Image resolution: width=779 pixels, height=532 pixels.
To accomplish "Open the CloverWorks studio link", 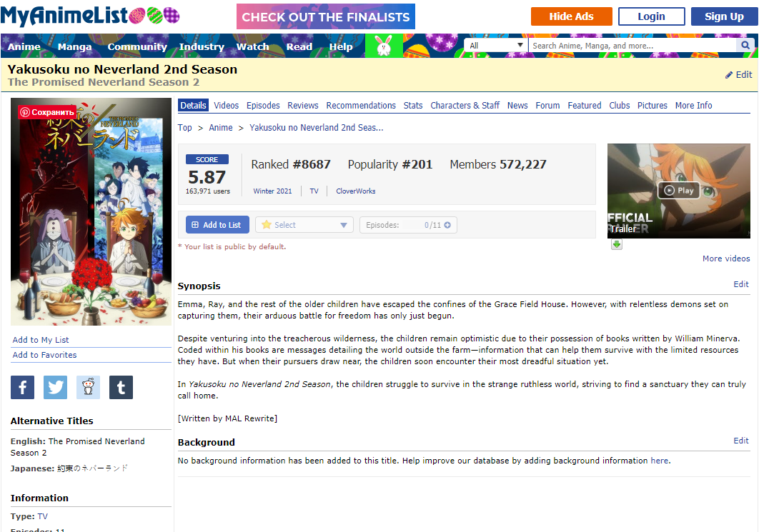I will coord(356,191).
